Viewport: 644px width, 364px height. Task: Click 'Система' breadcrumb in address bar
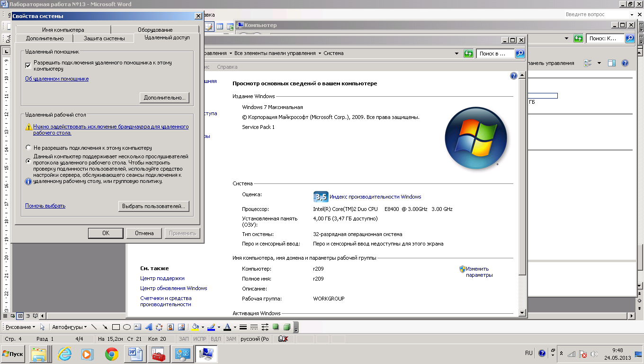point(333,53)
